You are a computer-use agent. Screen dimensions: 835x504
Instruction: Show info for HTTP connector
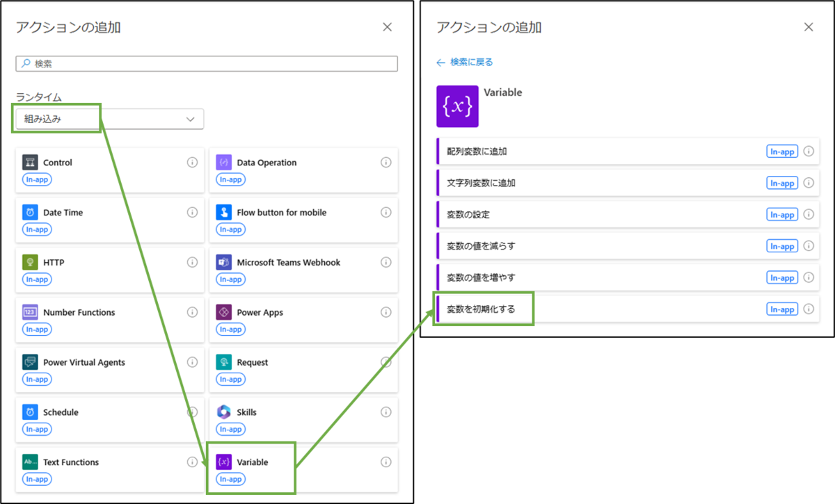coord(192,263)
